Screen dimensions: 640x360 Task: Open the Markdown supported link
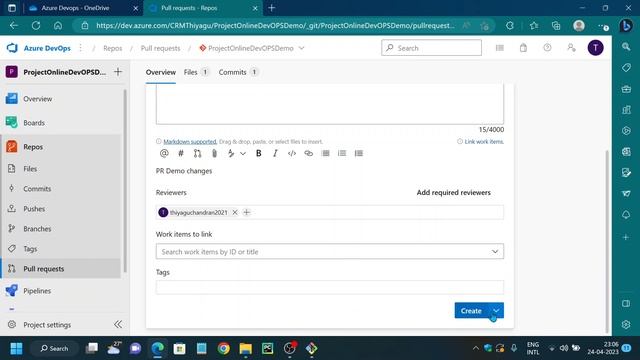pyautogui.click(x=190, y=142)
